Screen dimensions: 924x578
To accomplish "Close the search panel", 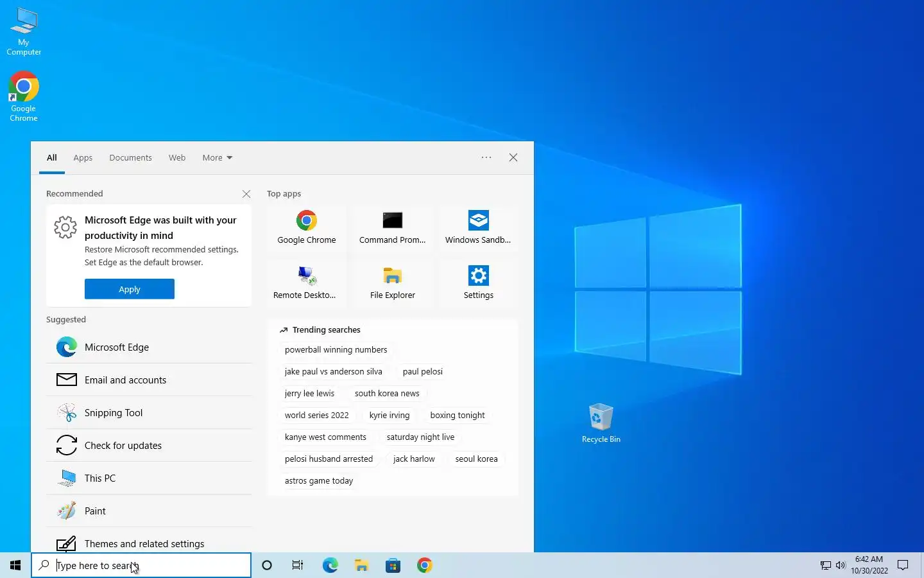I will (x=513, y=157).
